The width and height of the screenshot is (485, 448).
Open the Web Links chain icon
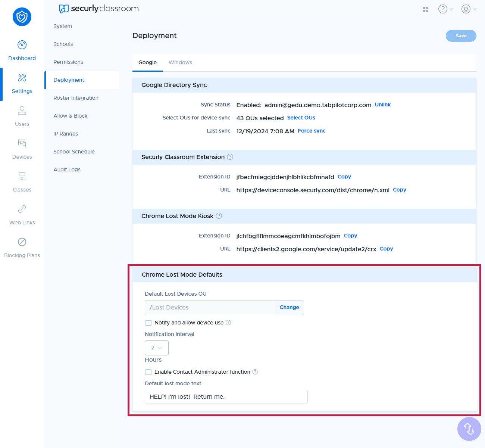(x=22, y=209)
